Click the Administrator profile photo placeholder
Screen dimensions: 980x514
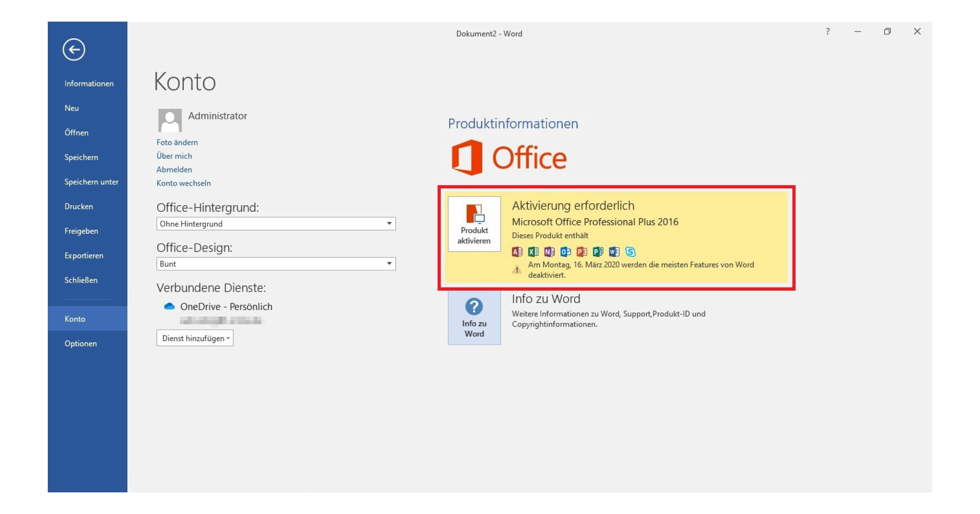(170, 120)
